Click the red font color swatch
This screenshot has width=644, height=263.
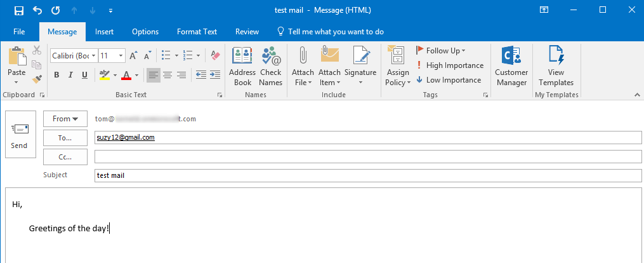[126, 75]
